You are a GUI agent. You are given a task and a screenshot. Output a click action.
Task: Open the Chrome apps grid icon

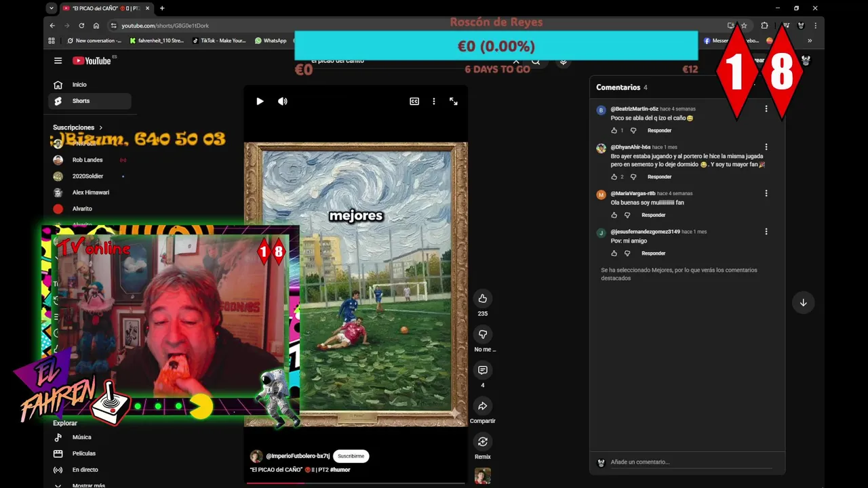(52, 41)
